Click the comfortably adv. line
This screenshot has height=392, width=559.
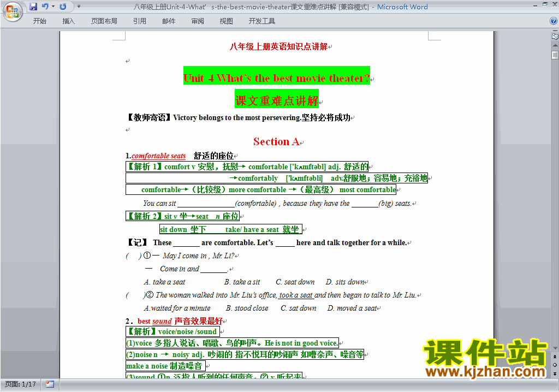coord(277,178)
